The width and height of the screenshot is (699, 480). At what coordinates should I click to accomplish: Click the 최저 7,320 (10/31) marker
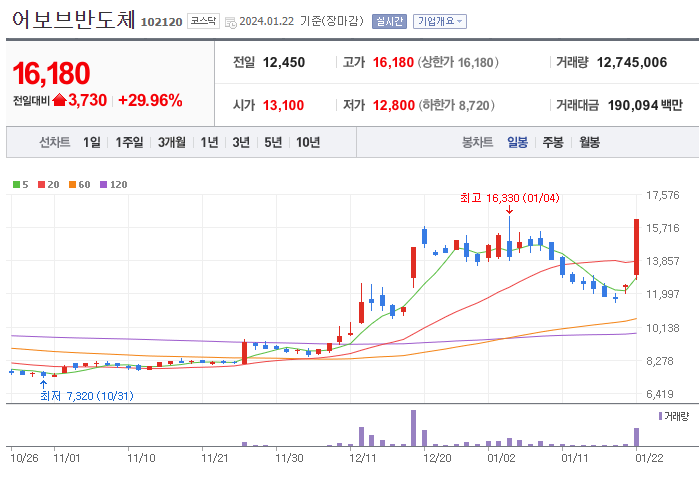coord(87,396)
